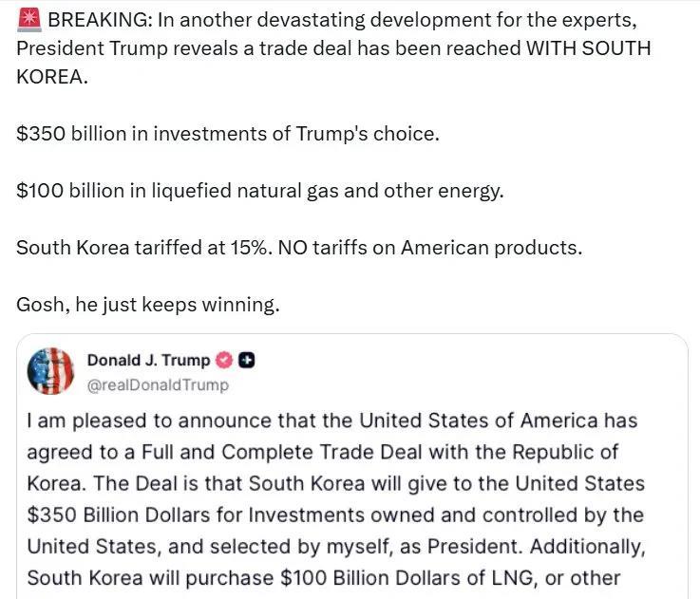The height and width of the screenshot is (599, 700).
Task: Click the red siren emoji icon
Action: [x=28, y=19]
